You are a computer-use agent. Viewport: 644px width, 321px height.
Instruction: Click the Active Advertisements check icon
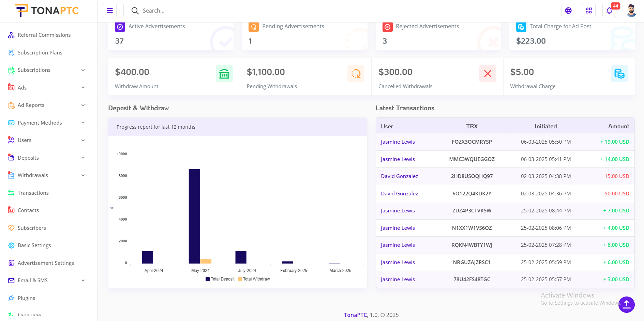(120, 27)
